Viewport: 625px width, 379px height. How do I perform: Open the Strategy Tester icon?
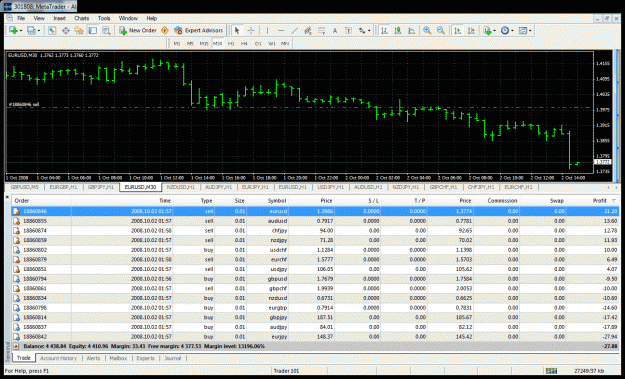106,30
